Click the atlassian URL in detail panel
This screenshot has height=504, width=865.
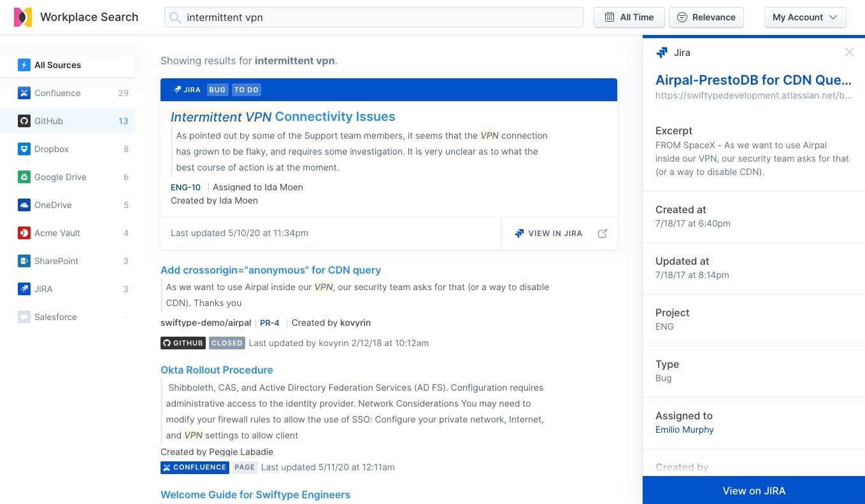coord(754,95)
